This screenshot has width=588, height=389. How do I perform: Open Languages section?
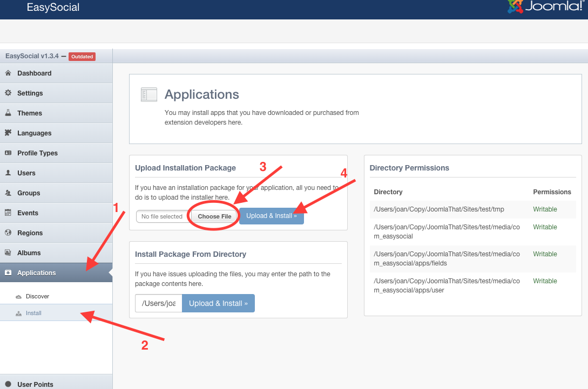pos(56,133)
